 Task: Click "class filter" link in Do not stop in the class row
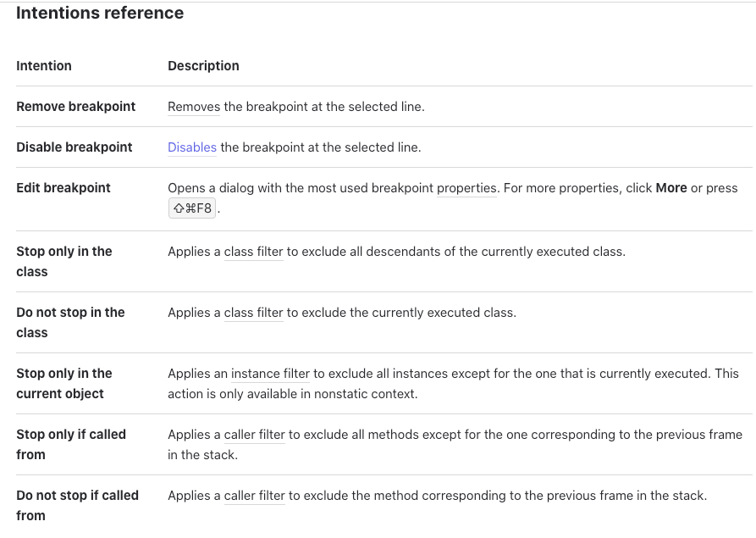coord(253,313)
